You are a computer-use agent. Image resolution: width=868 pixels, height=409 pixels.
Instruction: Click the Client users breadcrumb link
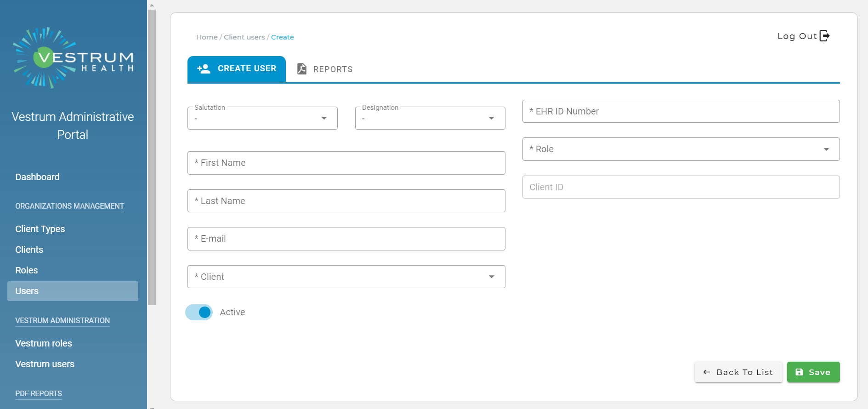244,37
